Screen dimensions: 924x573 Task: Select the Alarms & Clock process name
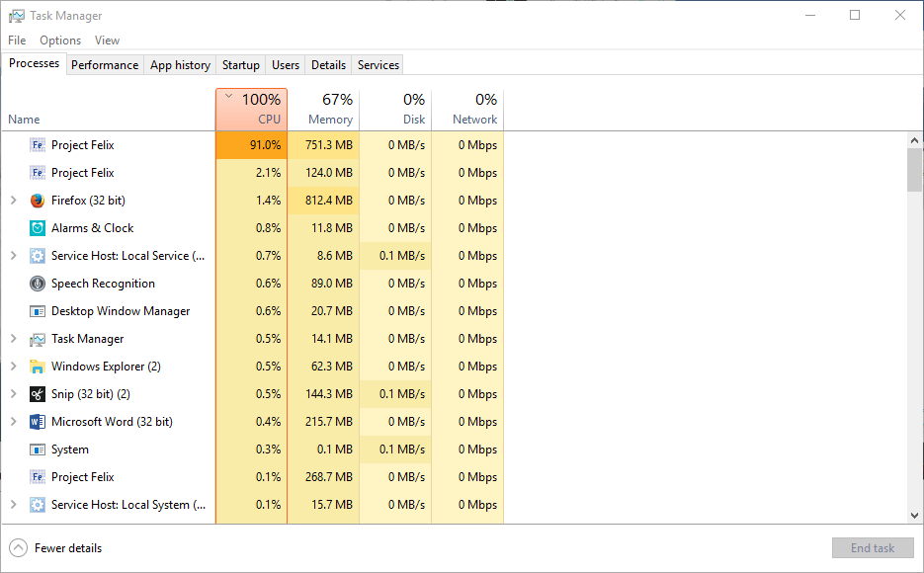[x=93, y=228]
